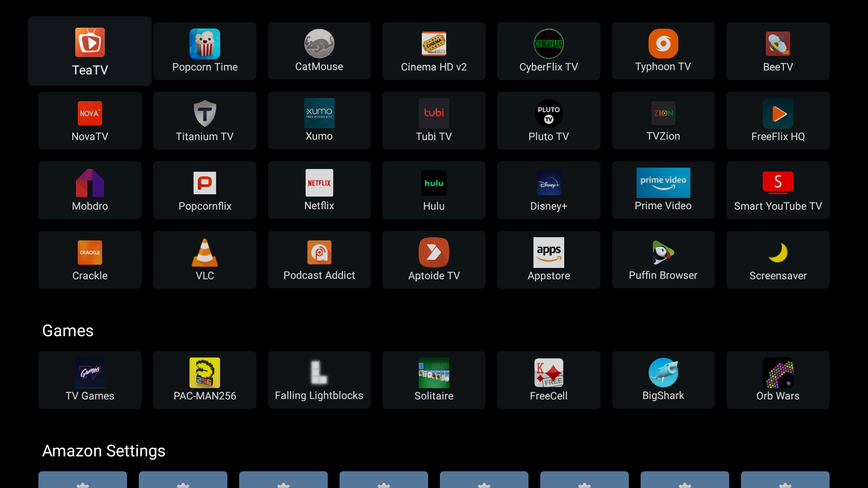Launch Disney+ app

(x=548, y=190)
